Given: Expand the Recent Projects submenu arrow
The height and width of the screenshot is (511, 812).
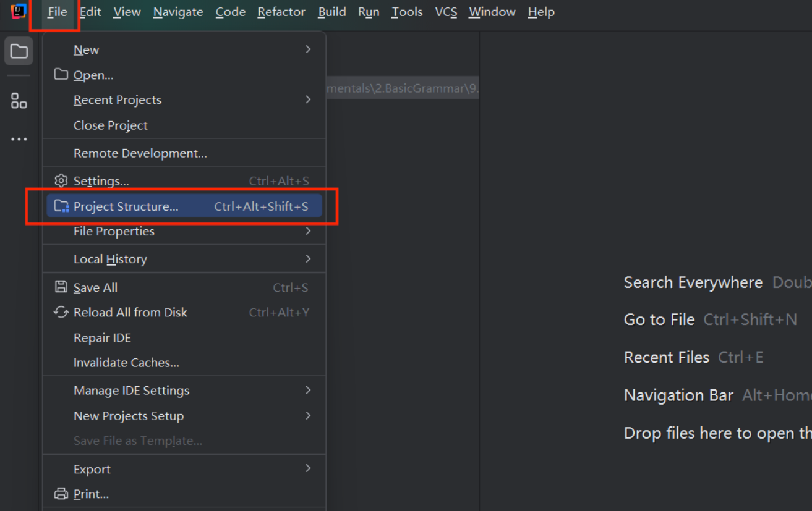Looking at the screenshot, I should pyautogui.click(x=308, y=99).
